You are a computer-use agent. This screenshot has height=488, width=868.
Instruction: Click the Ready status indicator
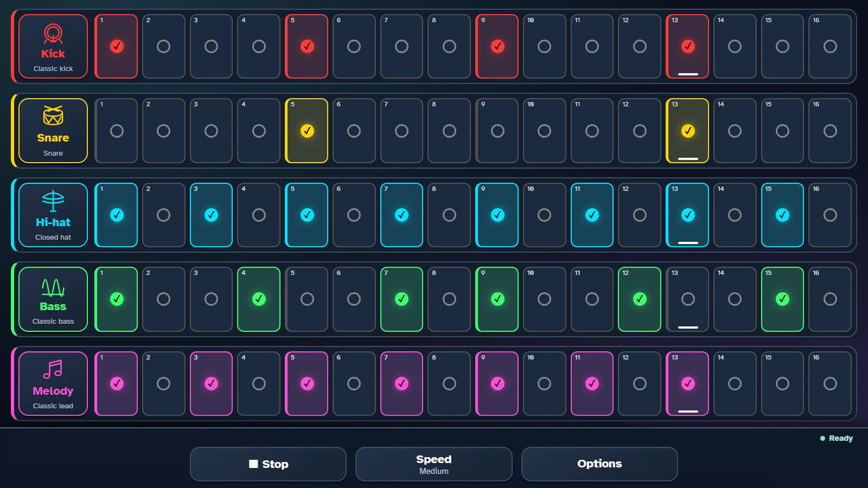(x=836, y=438)
